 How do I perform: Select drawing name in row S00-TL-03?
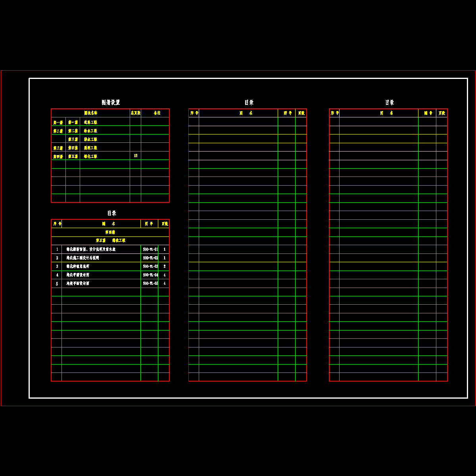[x=78, y=267]
